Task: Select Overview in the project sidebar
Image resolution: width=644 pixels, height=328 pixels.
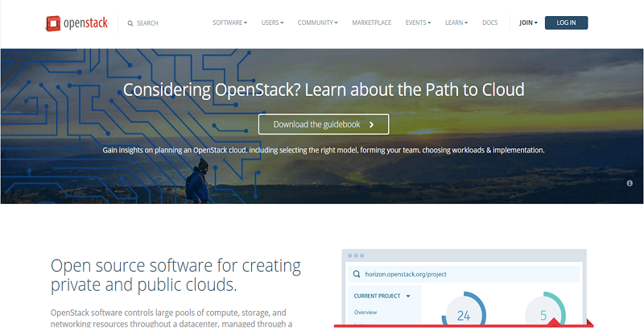Action: click(365, 313)
